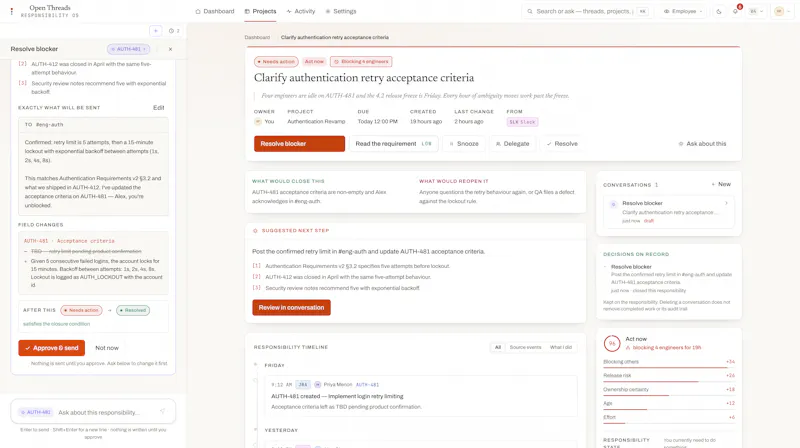
Task: Click the AUTH-481 context tag in chat input
Action: click(x=36, y=412)
